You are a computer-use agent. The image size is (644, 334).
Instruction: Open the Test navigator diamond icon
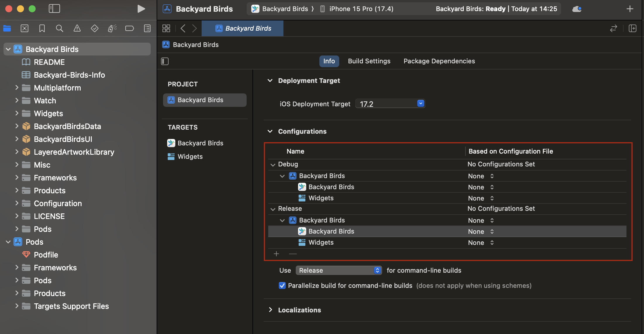95,28
